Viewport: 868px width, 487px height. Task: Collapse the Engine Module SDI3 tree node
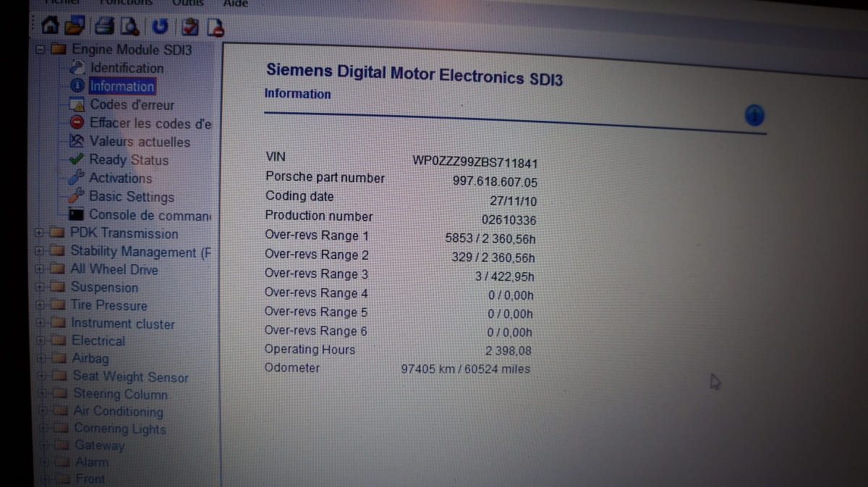pos(41,50)
